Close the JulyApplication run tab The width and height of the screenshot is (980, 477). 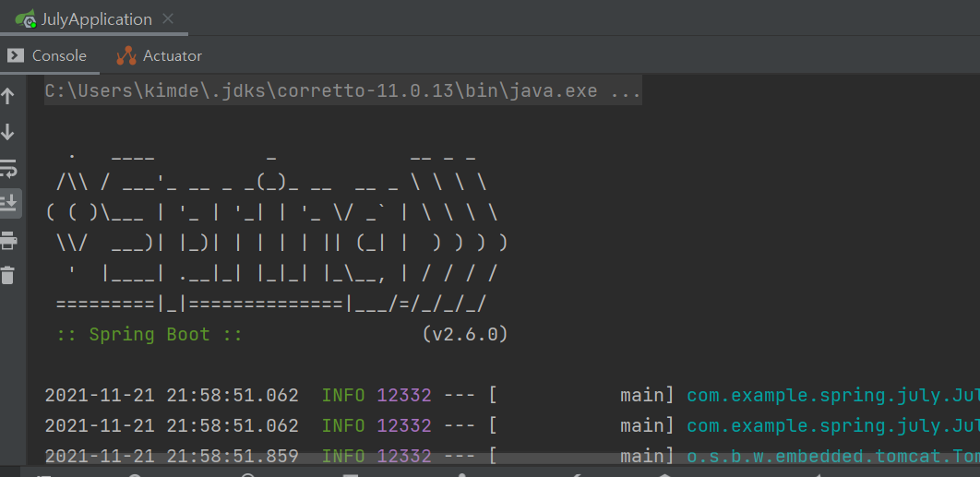(168, 18)
